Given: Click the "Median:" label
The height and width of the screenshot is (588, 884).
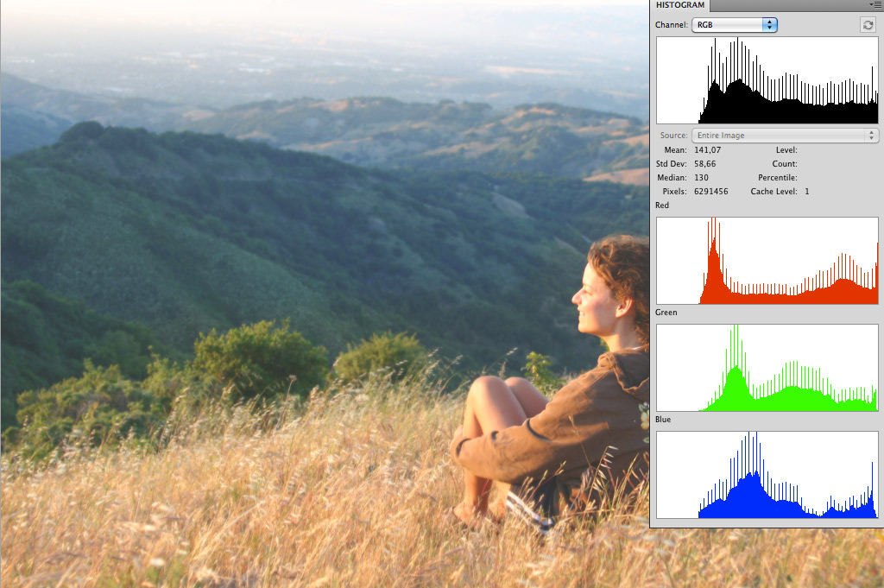Looking at the screenshot, I should [672, 178].
